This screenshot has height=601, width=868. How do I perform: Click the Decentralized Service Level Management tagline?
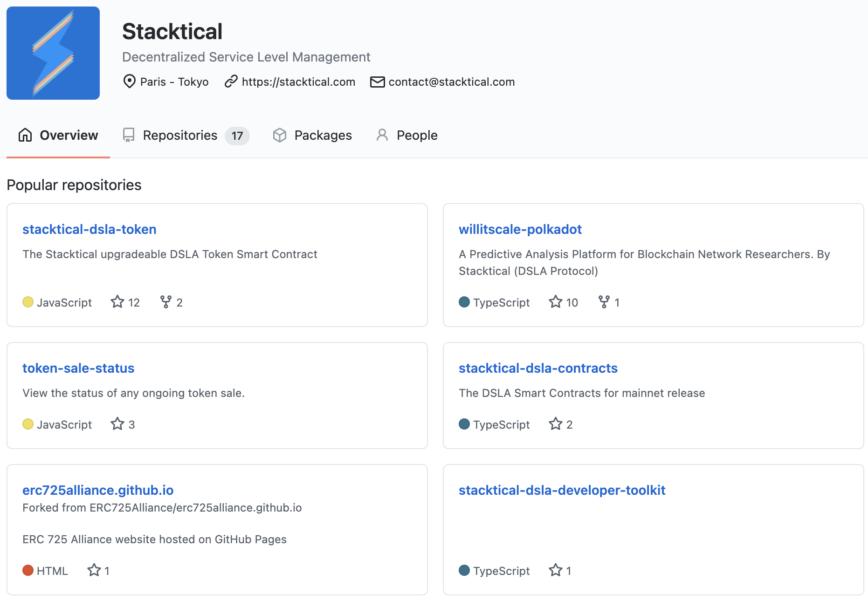point(246,57)
